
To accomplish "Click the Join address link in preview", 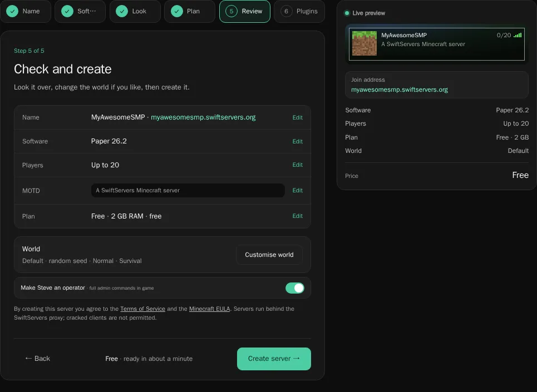I will coord(400,90).
